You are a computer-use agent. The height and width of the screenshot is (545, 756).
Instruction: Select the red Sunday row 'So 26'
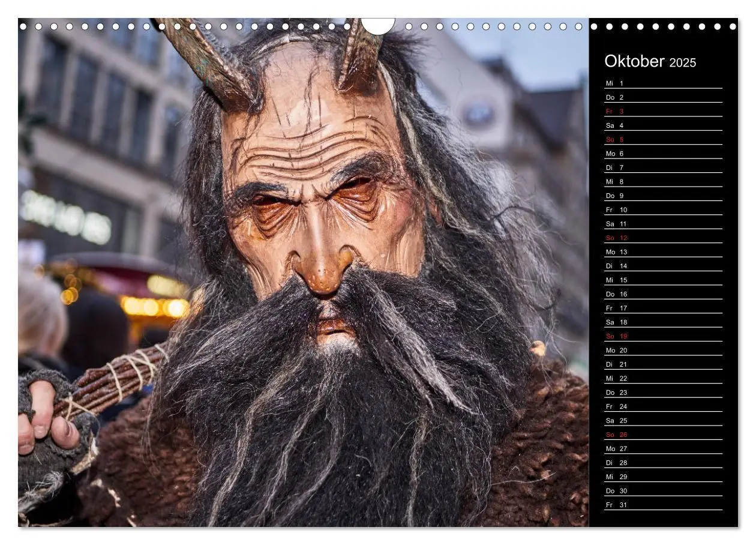[x=663, y=434]
